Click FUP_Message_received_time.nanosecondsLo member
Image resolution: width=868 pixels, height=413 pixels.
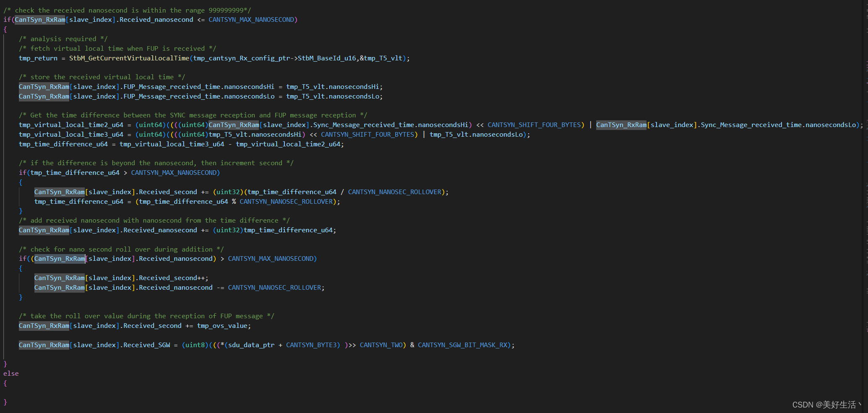point(199,96)
